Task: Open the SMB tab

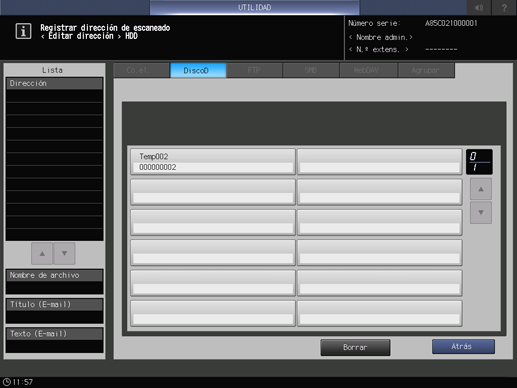Action: [x=311, y=70]
